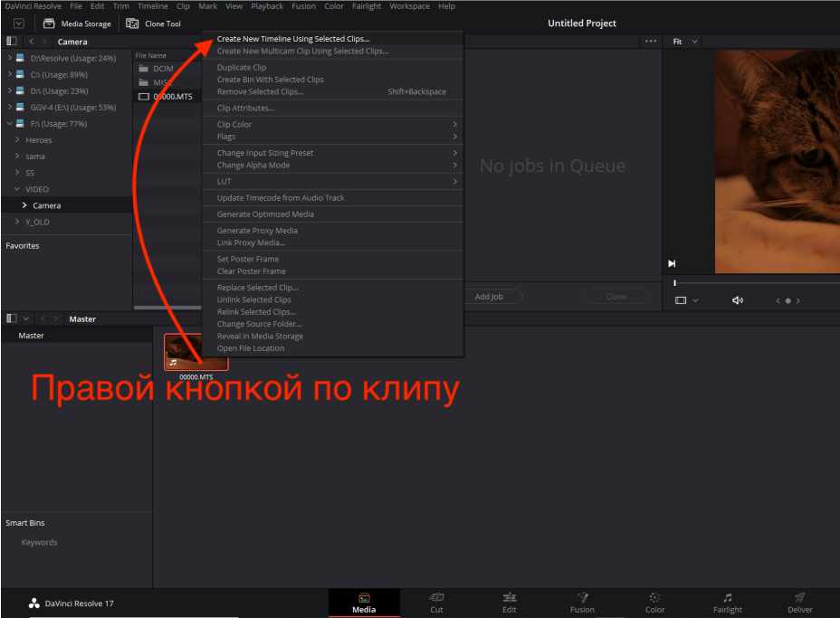The image size is (840, 618).
Task: Switch to Edit page
Action: point(510,603)
